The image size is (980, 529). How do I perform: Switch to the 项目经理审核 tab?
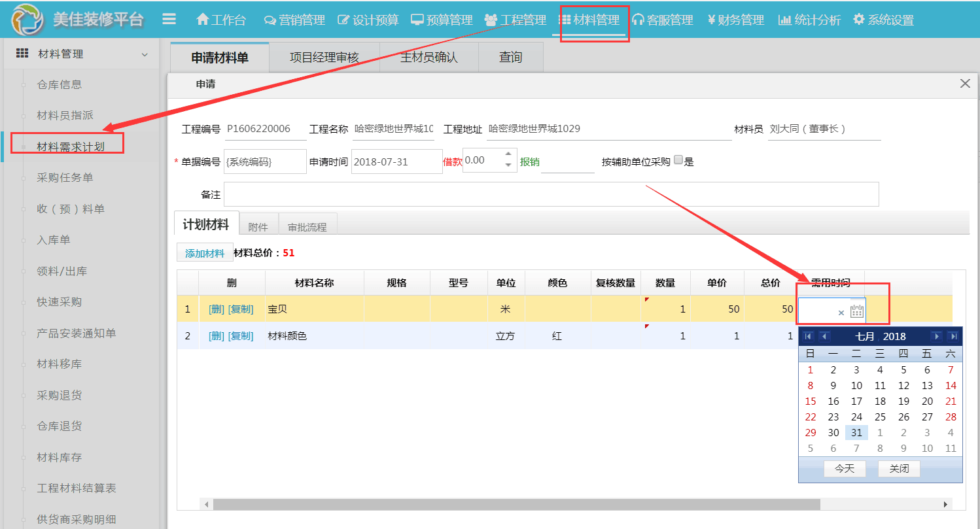(324, 58)
